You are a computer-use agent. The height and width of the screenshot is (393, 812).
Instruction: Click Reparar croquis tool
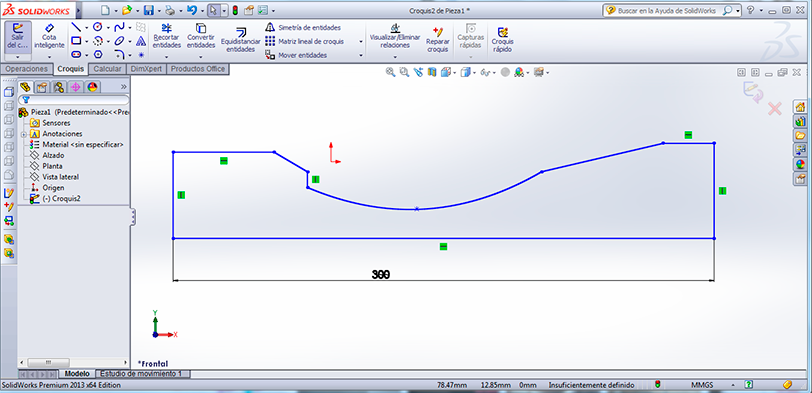[438, 39]
